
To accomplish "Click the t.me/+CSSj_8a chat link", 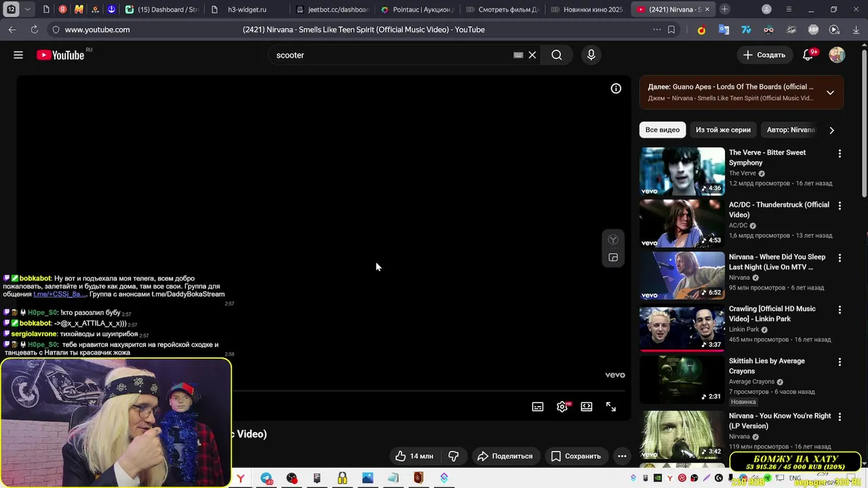I will pyautogui.click(x=60, y=294).
